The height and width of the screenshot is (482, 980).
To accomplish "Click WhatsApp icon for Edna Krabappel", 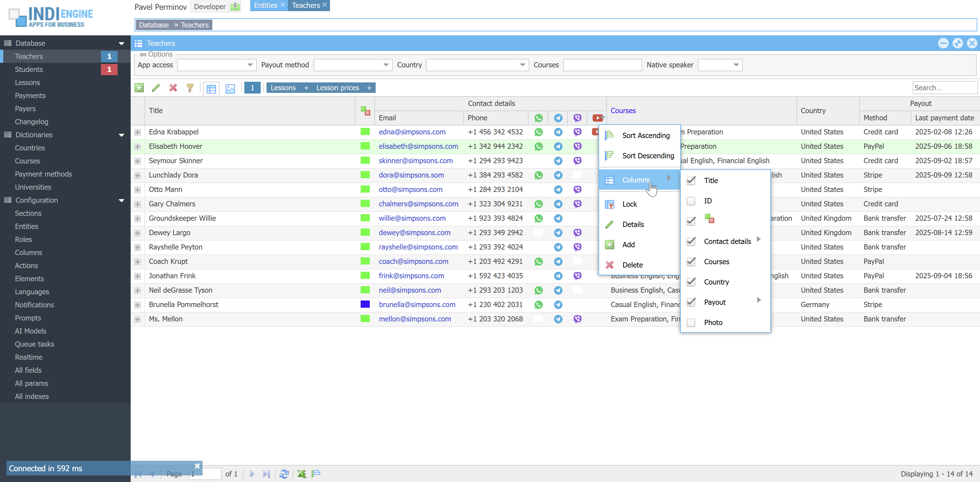I will coord(538,132).
